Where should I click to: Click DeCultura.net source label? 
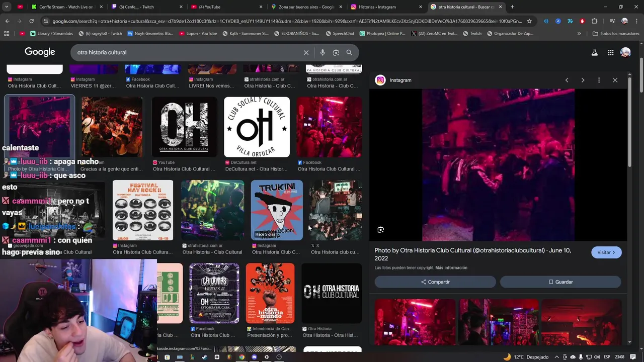[x=240, y=162]
